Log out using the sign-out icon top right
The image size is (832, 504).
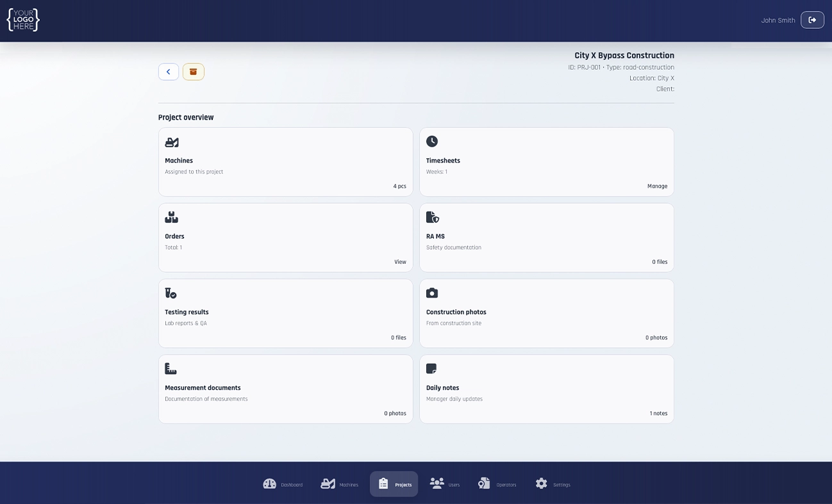(x=812, y=20)
